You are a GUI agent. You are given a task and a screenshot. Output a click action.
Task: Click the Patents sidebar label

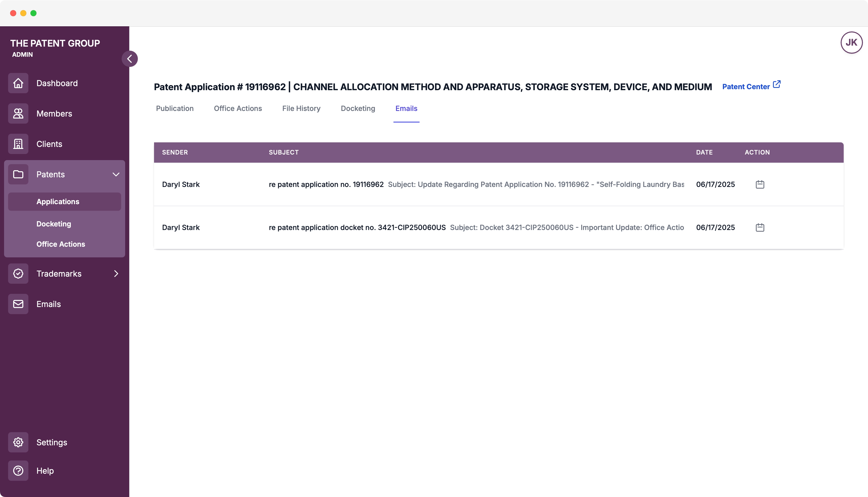click(x=50, y=174)
